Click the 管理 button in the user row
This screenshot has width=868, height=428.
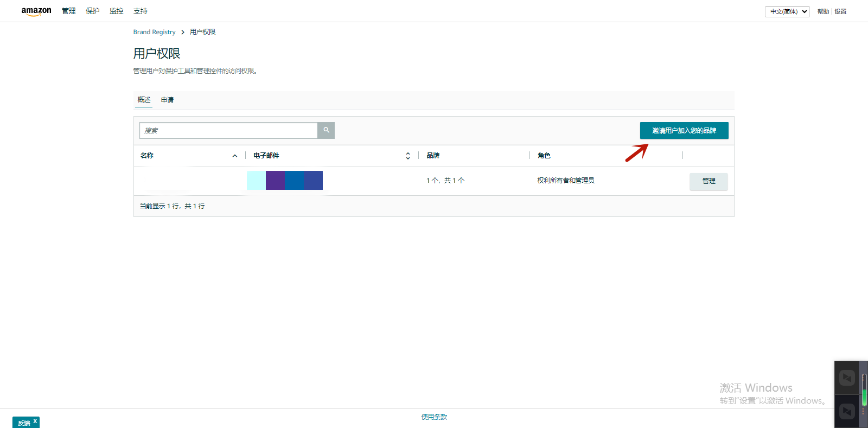[x=709, y=181]
